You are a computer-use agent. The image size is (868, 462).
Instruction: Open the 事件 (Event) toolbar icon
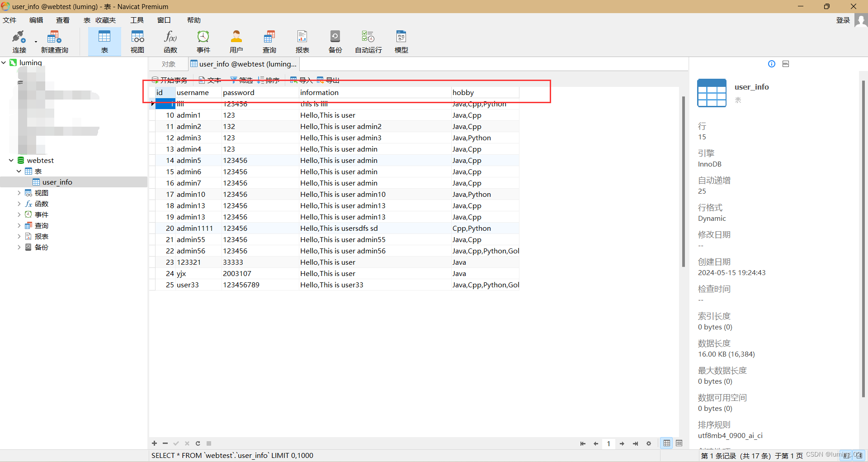point(203,42)
